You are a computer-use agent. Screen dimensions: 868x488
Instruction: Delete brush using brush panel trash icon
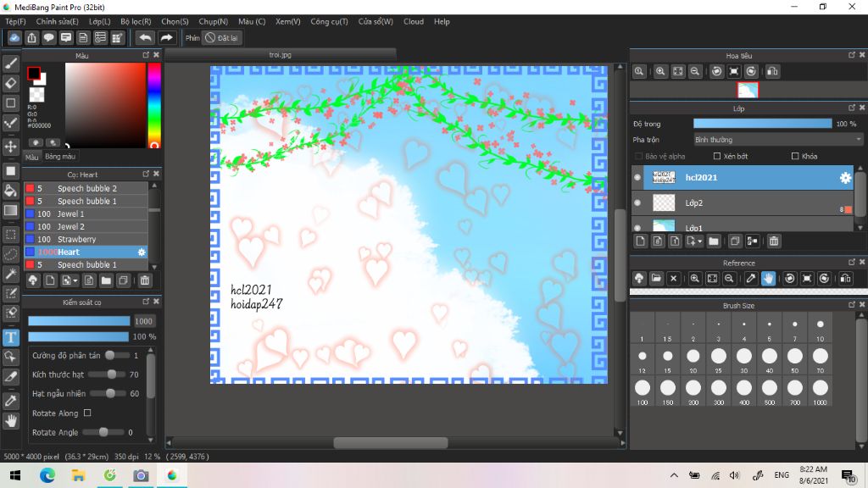144,280
